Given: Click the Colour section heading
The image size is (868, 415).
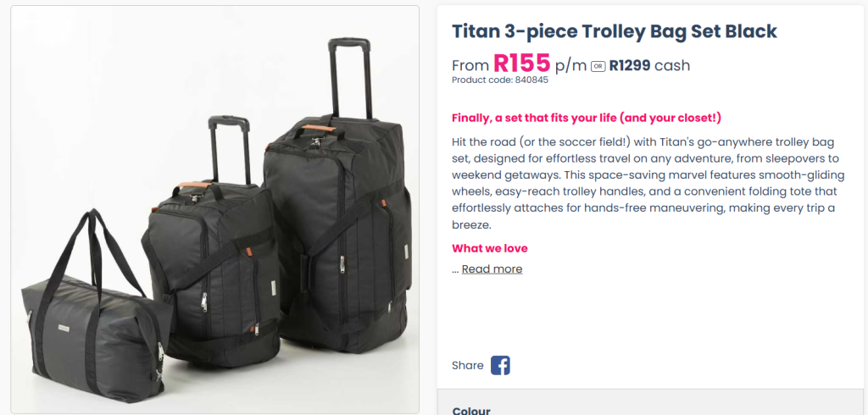Looking at the screenshot, I should [471, 410].
